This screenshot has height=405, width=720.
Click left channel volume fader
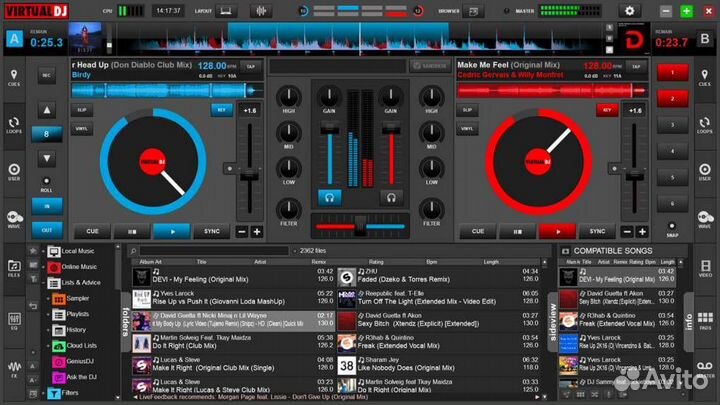[329, 129]
